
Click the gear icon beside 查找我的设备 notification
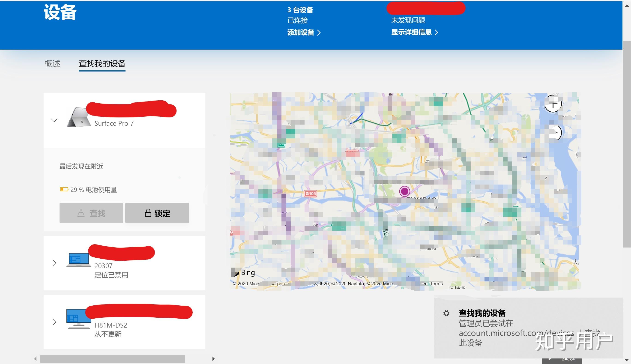coord(447,313)
